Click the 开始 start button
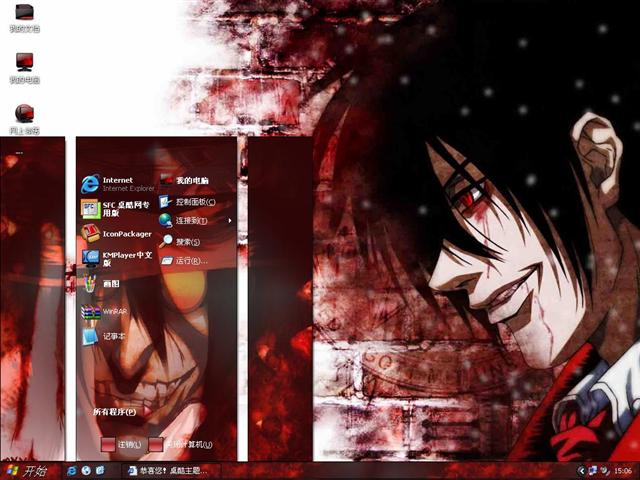The width and height of the screenshot is (640, 480). (27, 471)
